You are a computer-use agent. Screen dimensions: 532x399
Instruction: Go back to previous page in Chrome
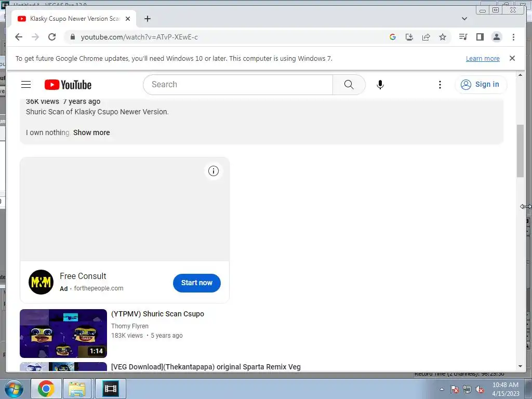(x=19, y=37)
